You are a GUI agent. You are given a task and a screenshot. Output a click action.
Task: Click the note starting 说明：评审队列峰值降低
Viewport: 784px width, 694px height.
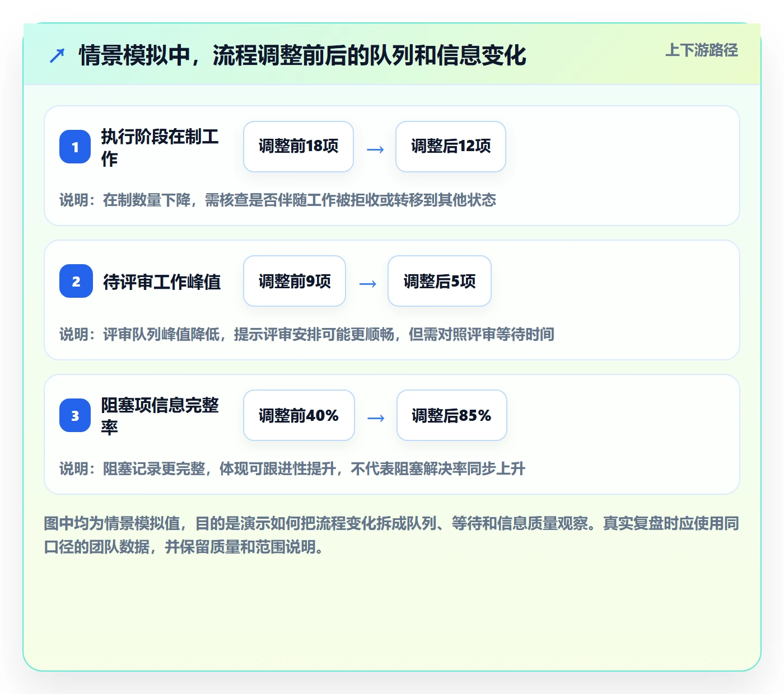click(307, 334)
